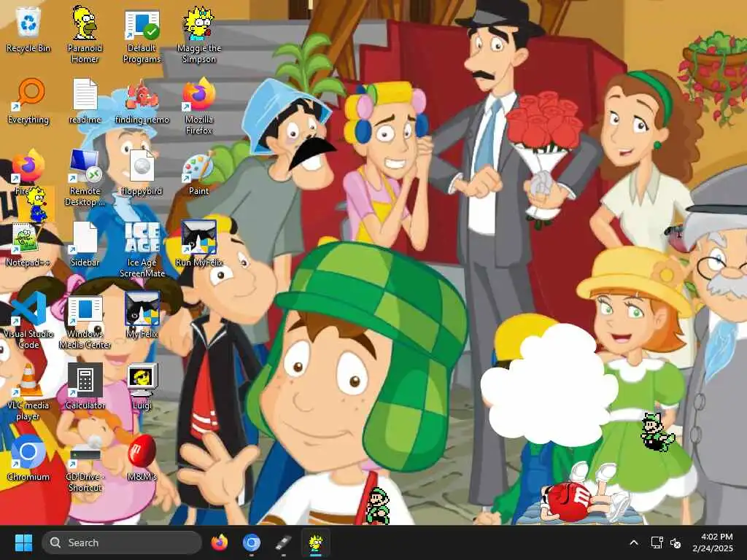Open the VLC media player shortcut
This screenshot has height=560, width=747.
28,392
